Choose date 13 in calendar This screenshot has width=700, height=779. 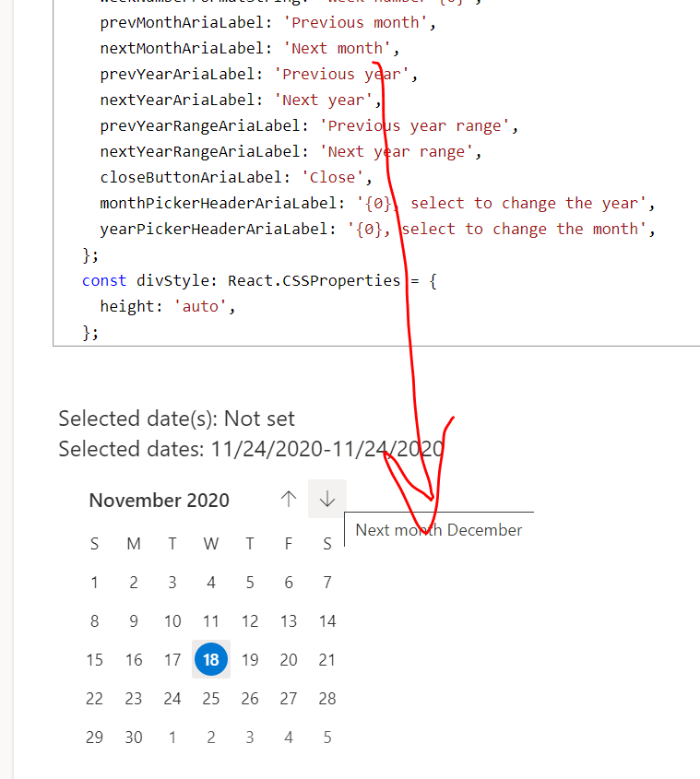[289, 621]
